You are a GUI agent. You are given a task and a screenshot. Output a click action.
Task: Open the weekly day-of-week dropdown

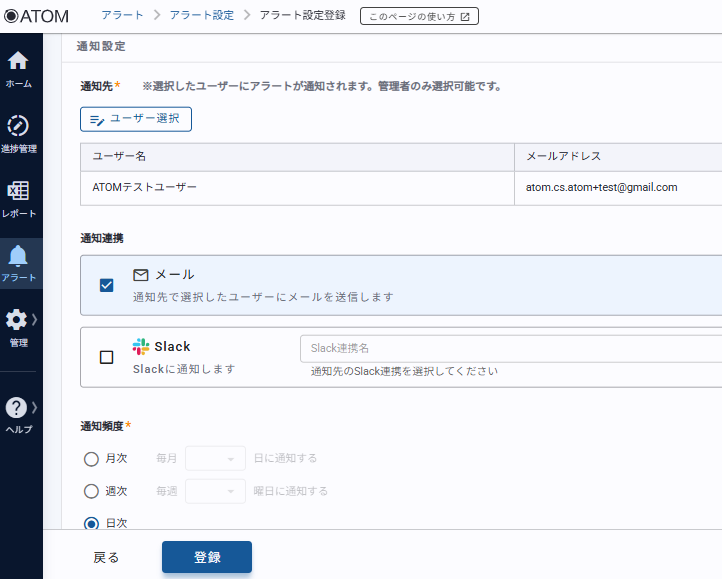pyautogui.click(x=215, y=491)
